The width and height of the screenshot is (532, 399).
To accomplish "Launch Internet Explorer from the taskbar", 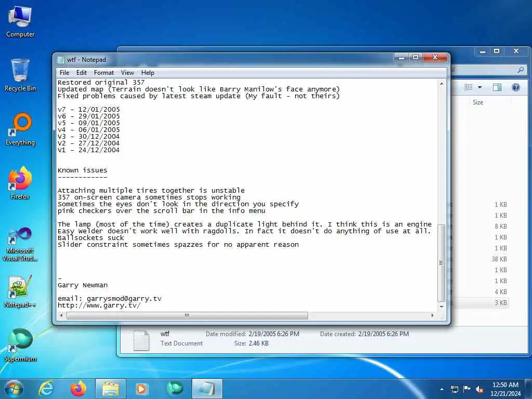I will [x=46, y=389].
